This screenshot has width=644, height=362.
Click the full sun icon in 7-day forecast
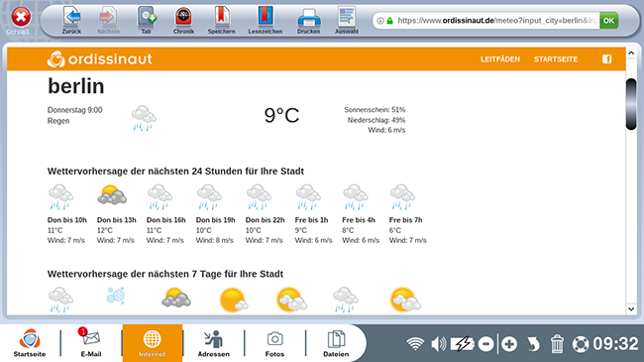(233, 300)
